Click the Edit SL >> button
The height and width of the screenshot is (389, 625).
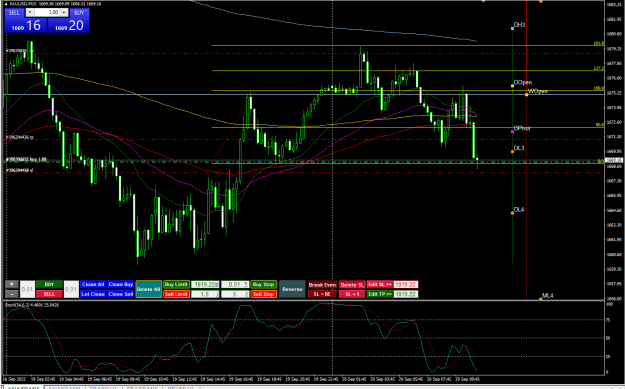[x=380, y=285]
